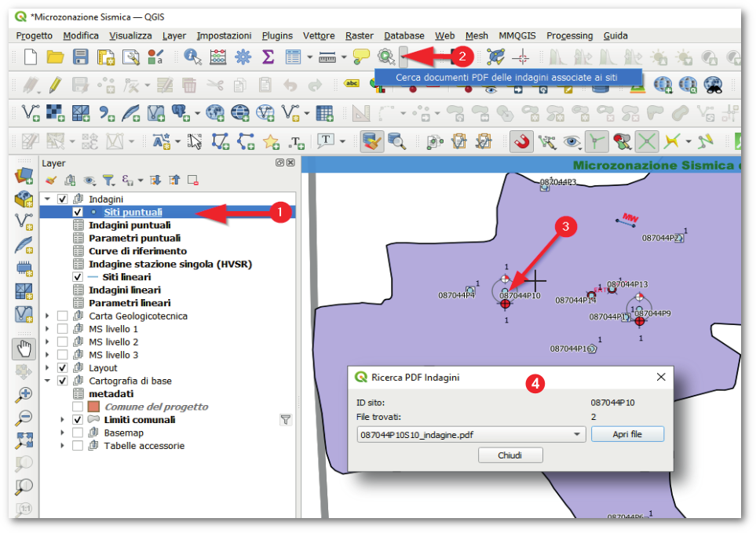Collapse the Indagini group arrow
756x533 pixels.
[47, 199]
